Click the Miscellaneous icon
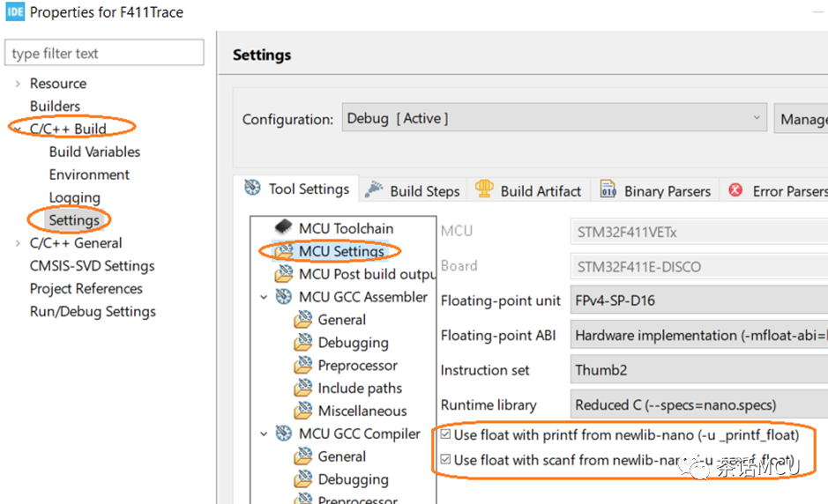 [303, 410]
